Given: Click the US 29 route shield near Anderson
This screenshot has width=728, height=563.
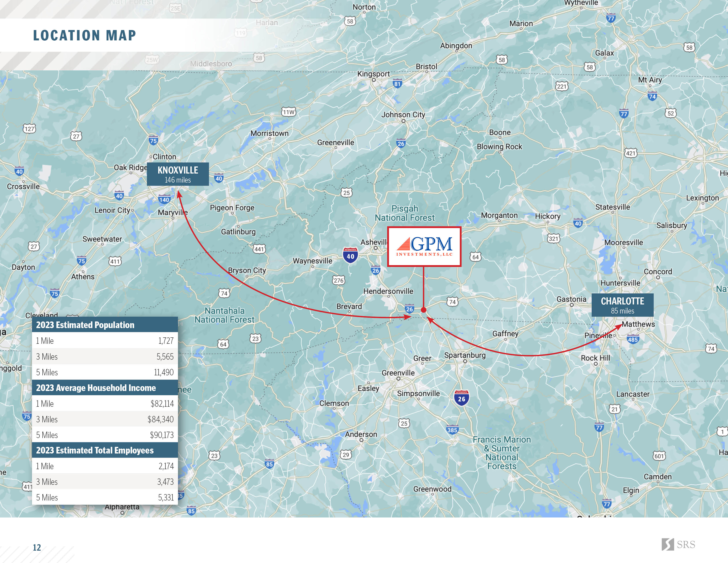Looking at the screenshot, I should 346,455.
